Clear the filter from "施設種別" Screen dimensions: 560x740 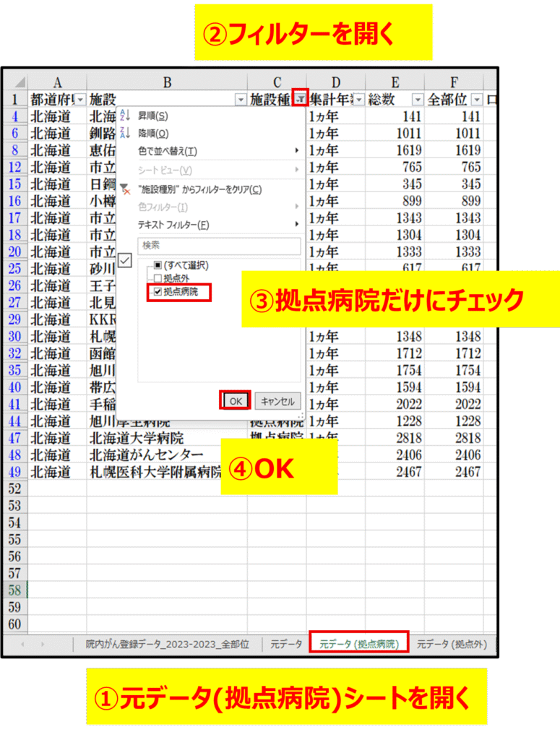pos(199,189)
